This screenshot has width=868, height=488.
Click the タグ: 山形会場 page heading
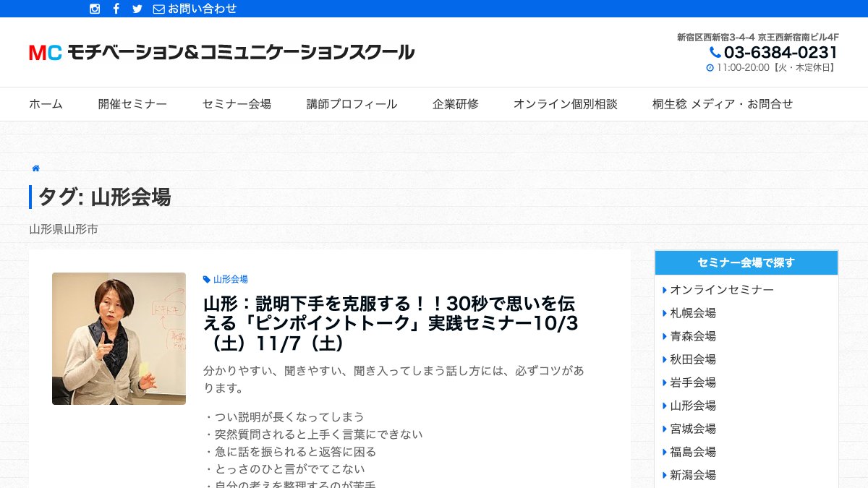[104, 197]
